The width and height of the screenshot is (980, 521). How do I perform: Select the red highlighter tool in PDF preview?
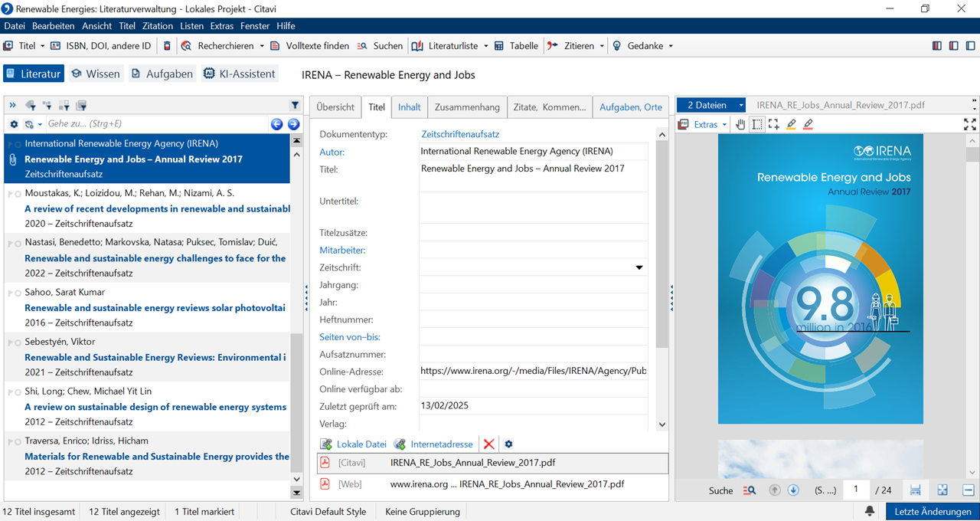[x=808, y=124]
